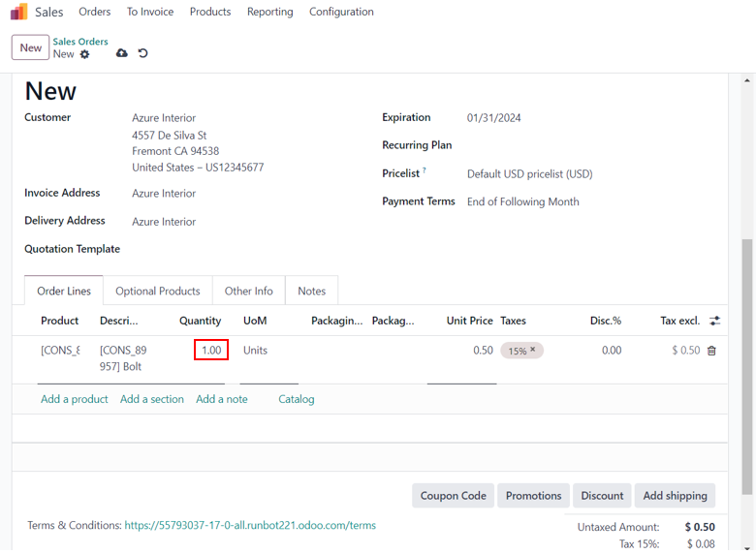Switch to the Optional Products tab
756x554 pixels.
pos(157,291)
